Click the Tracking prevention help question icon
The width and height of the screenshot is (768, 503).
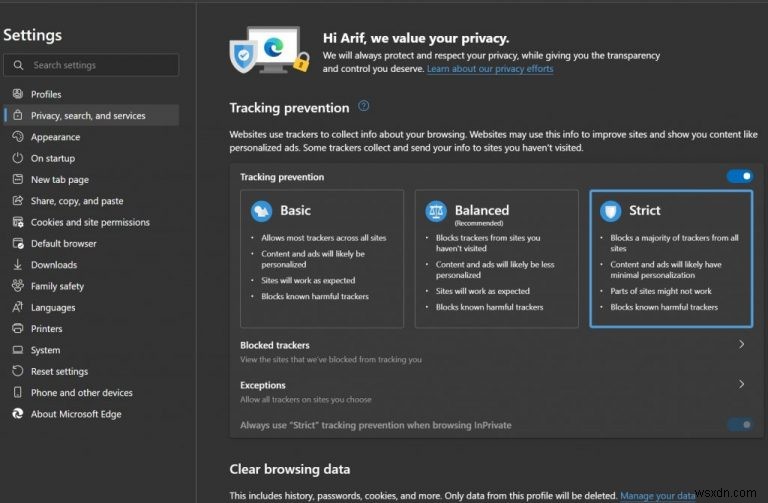363,106
